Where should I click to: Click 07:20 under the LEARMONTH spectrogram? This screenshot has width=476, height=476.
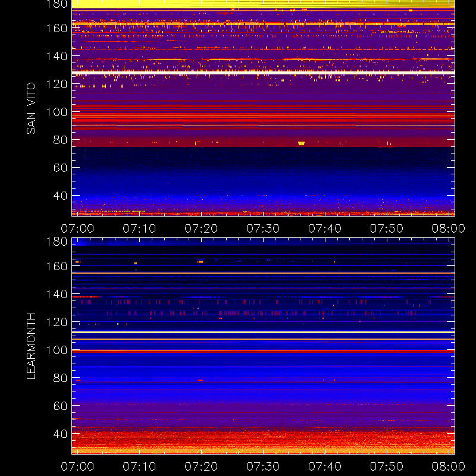tap(201, 466)
